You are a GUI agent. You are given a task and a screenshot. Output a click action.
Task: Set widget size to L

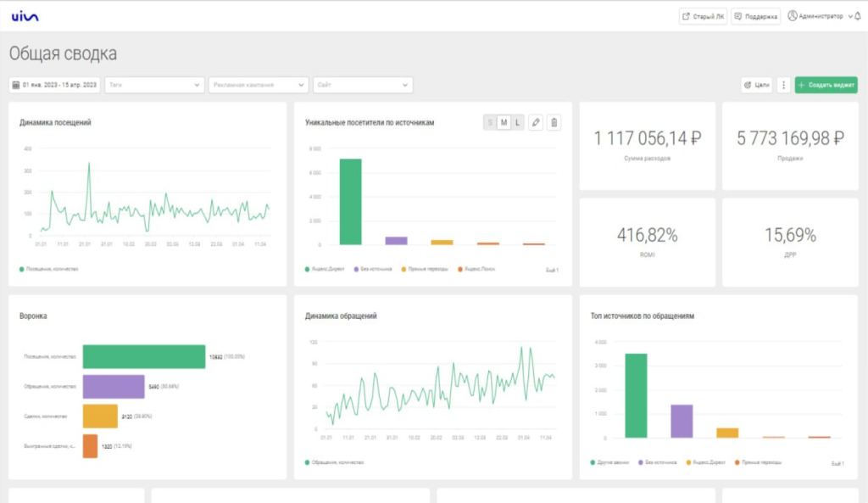click(517, 123)
